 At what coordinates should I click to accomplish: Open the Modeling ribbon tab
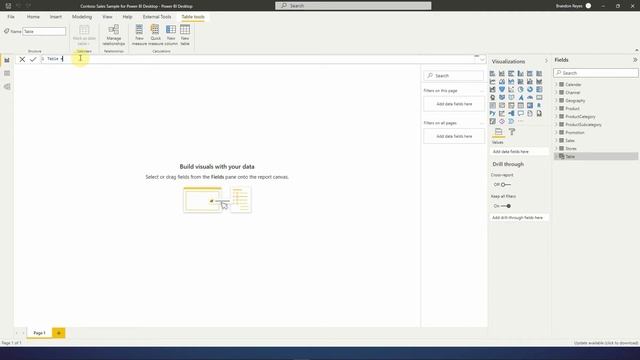pos(82,17)
